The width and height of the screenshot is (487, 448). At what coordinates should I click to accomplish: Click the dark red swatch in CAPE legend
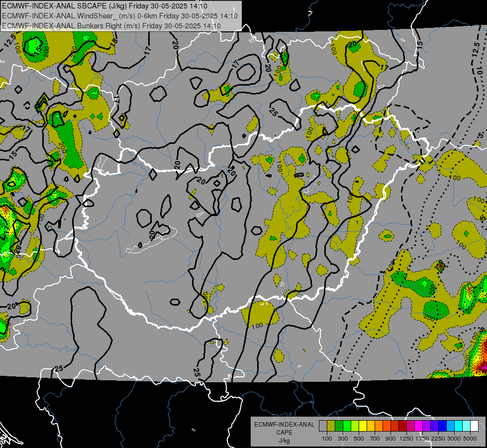(x=402, y=426)
